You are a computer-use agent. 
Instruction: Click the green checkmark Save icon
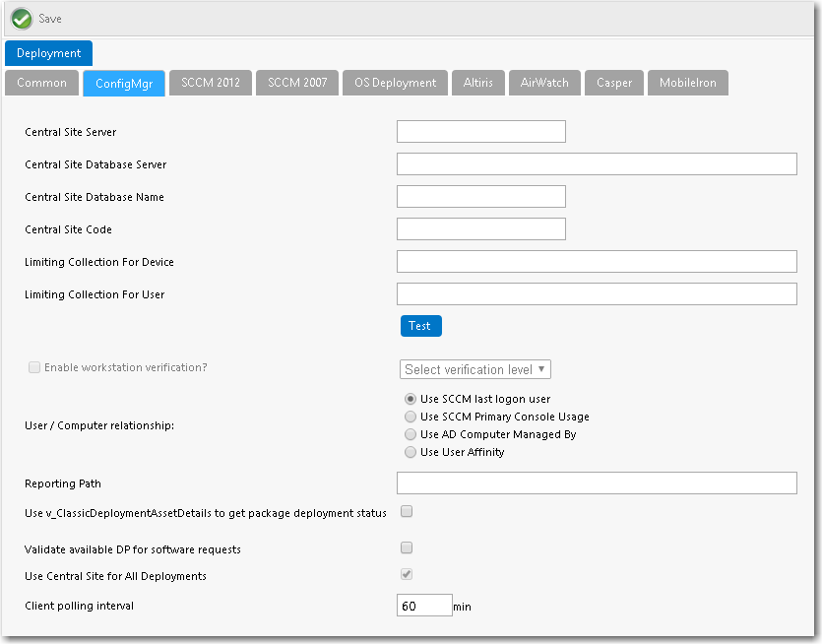tap(22, 19)
